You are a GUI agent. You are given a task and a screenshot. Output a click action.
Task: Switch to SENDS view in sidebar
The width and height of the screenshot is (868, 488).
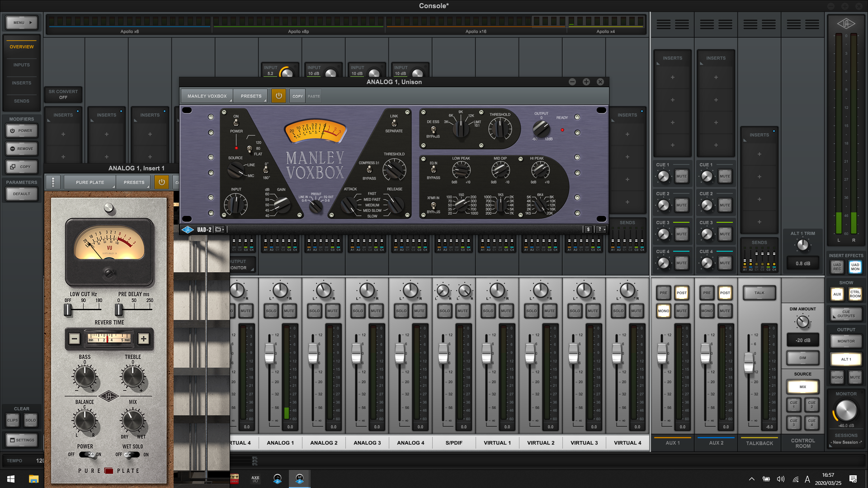21,101
